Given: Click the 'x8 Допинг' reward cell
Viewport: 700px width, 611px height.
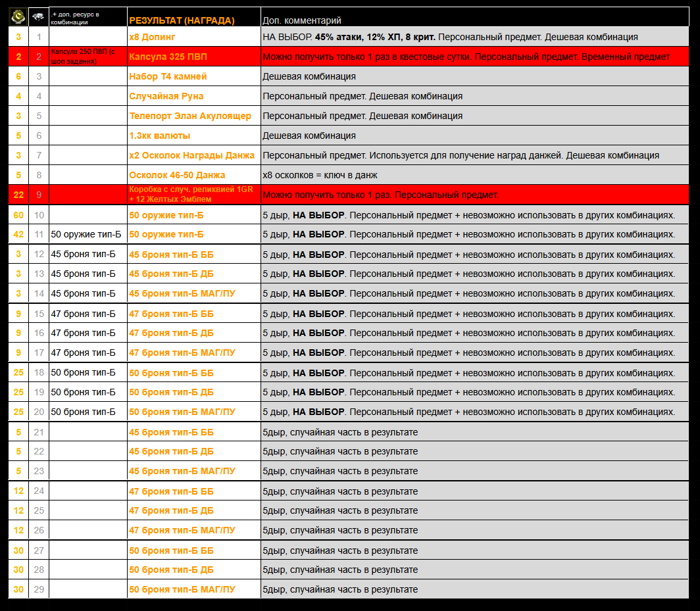Looking at the screenshot, I should (x=152, y=37).
